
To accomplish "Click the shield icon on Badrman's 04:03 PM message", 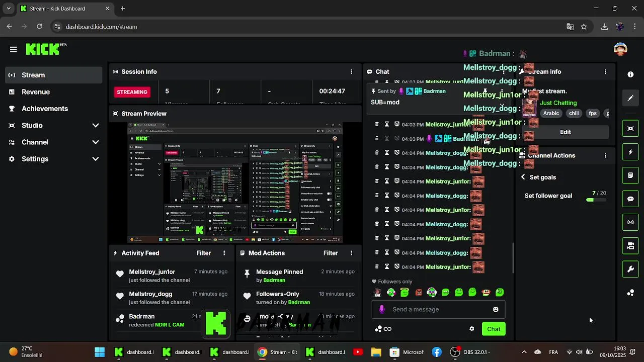I will tap(397, 139).
